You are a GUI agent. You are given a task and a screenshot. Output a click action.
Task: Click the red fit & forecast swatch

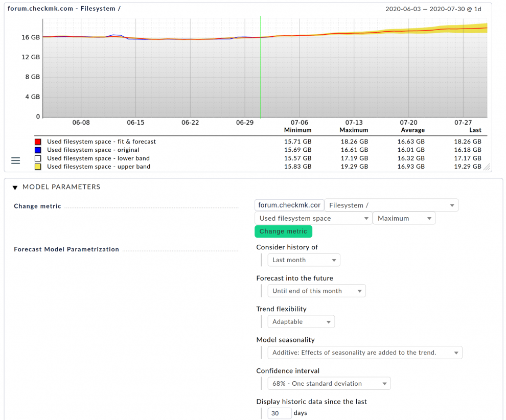click(38, 142)
